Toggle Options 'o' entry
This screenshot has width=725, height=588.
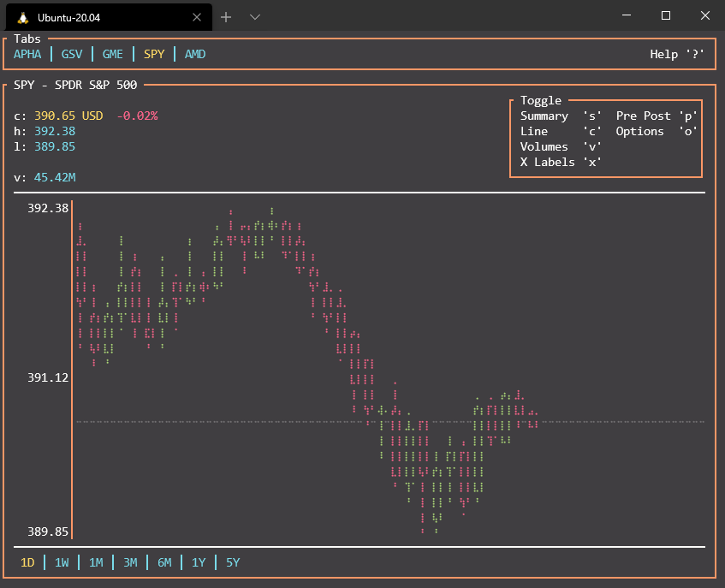[x=657, y=131]
